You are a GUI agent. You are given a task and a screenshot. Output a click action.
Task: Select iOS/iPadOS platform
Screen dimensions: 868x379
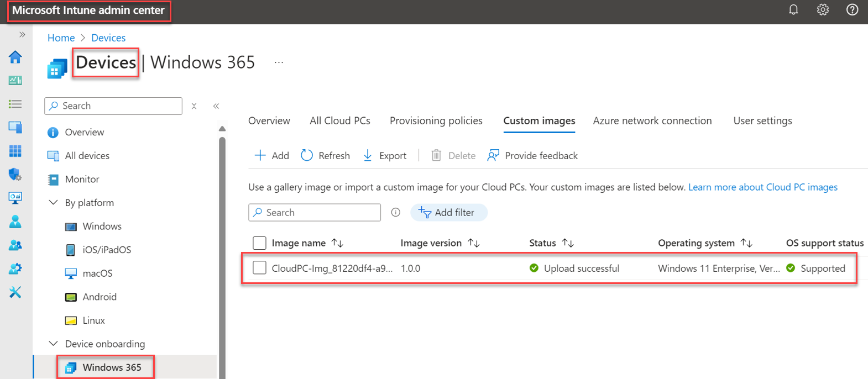(x=107, y=250)
